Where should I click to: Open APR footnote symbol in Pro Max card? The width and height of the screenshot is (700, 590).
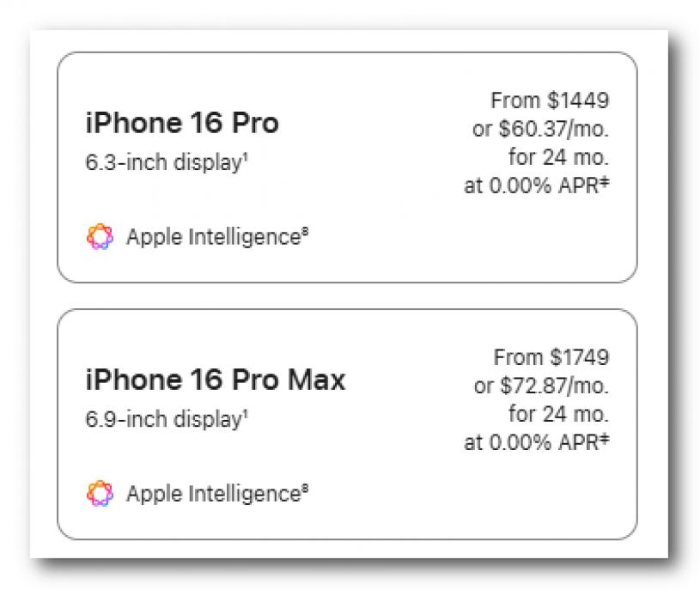pos(605,441)
